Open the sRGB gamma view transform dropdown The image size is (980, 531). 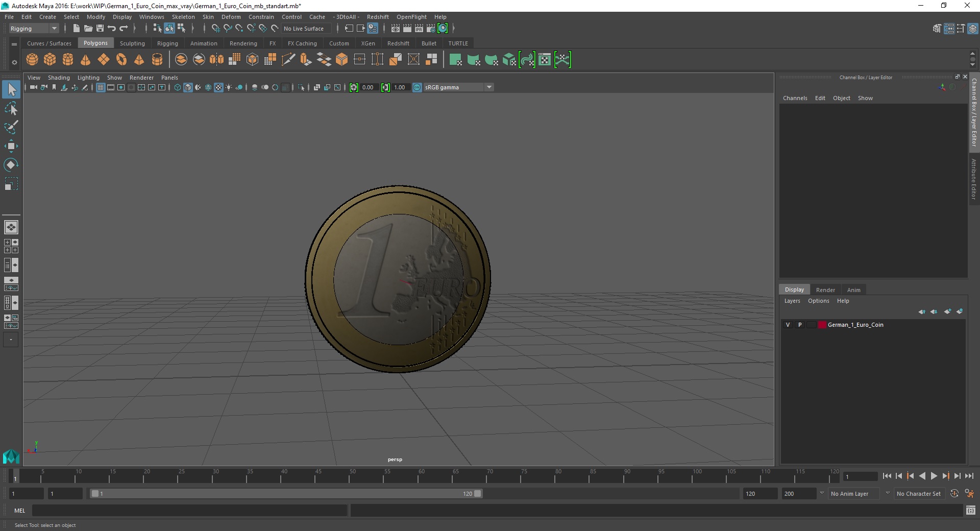pyautogui.click(x=458, y=87)
